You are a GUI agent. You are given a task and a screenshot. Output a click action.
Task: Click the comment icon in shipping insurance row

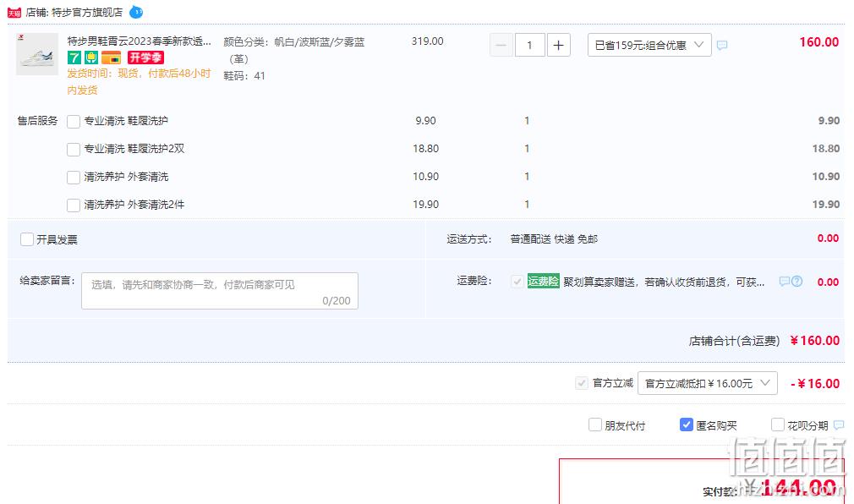coord(785,282)
